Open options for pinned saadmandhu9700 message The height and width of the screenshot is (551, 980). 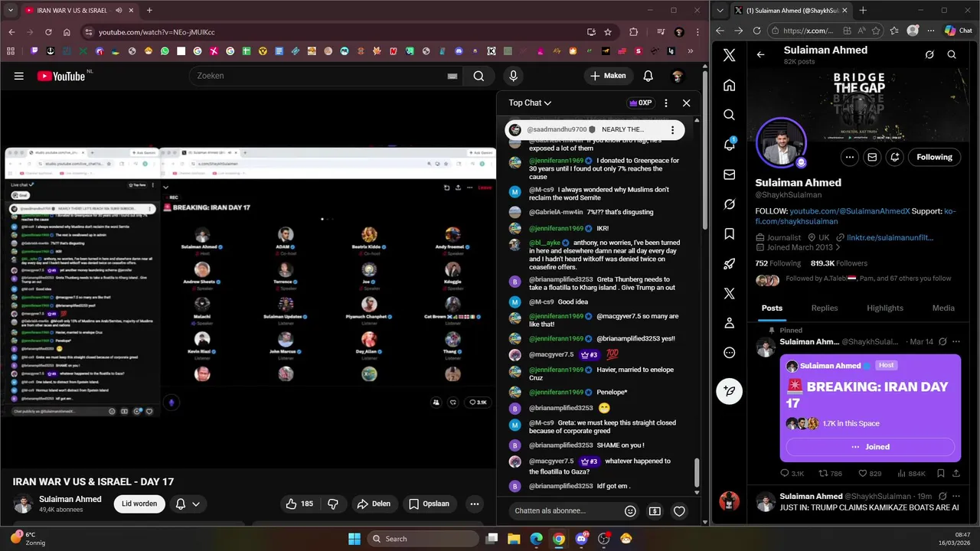[672, 130]
